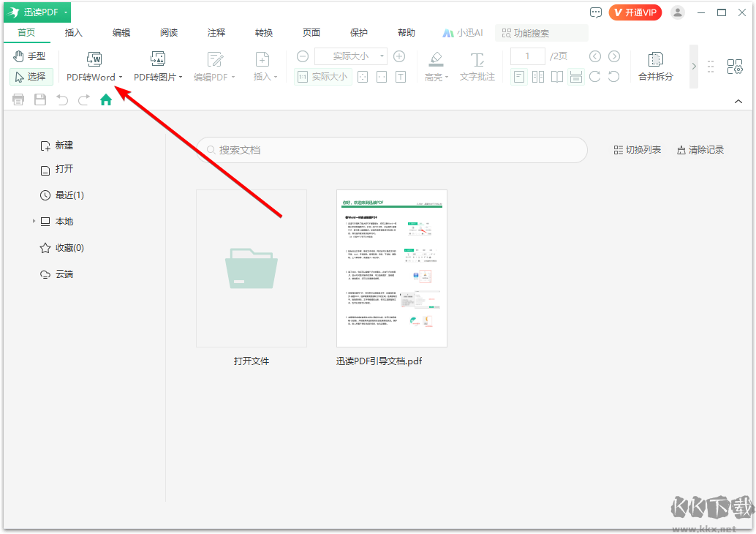The image size is (756, 534).
Task: Switch to the 注释 tab
Action: [216, 33]
